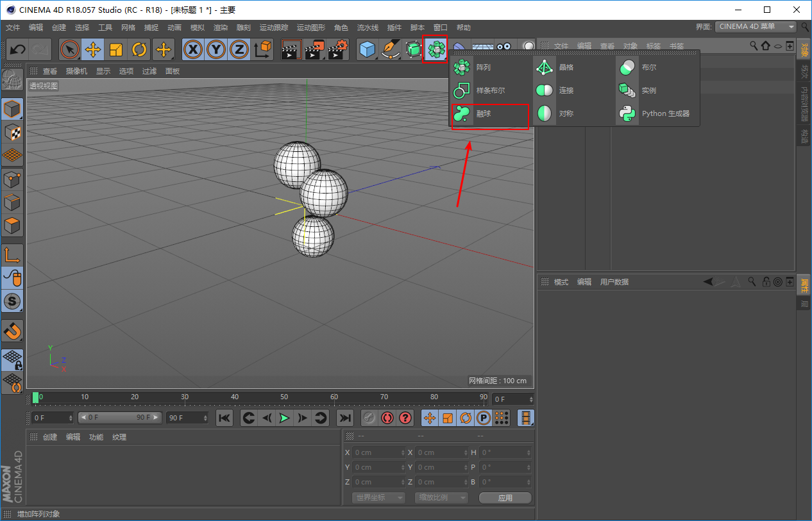Select the Rotate tool in top toolbar
Viewport: 812px width, 521px height.
coord(139,49)
